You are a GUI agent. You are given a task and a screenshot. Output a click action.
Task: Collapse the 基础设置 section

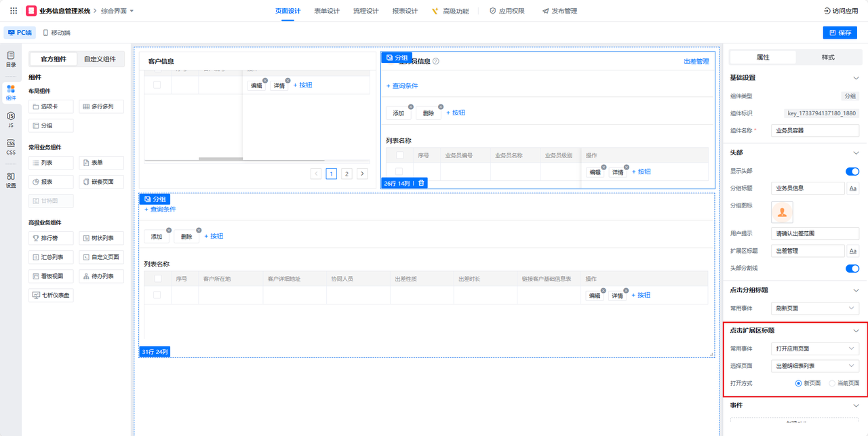click(x=856, y=78)
